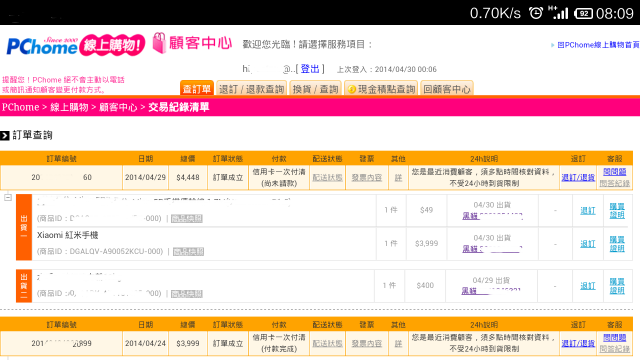Open the 黑貓 tracking link for the $400 item
Screen dimensions: 640x360
click(491, 291)
